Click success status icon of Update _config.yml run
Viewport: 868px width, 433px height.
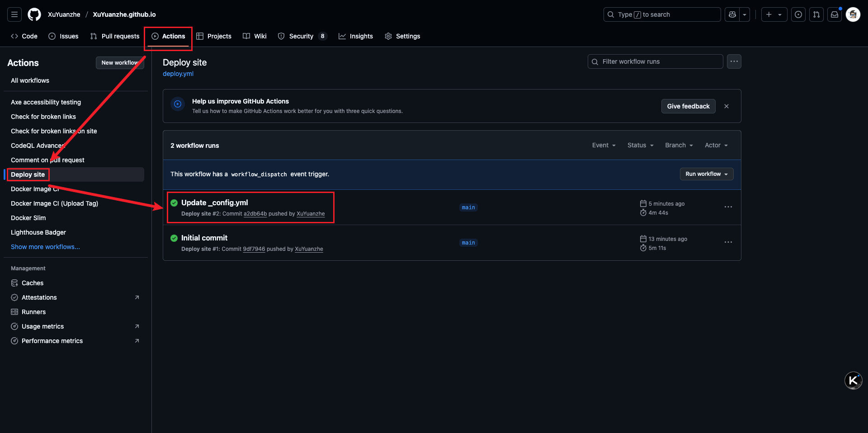click(174, 203)
